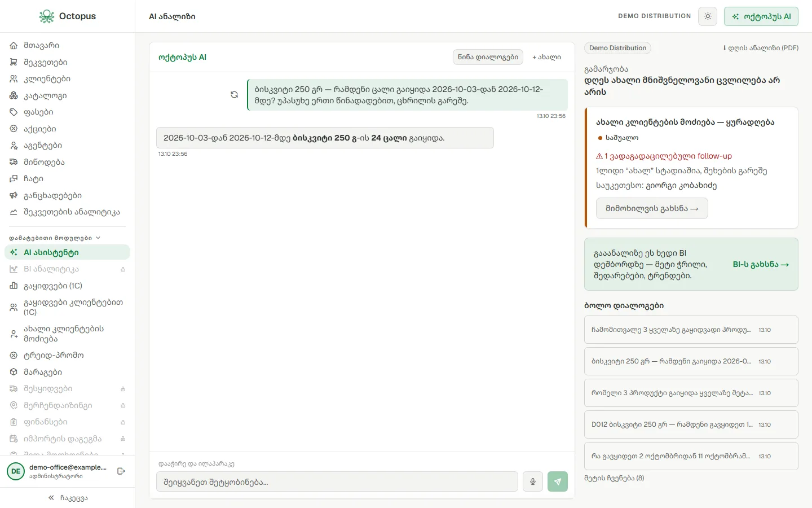812x508 pixels.
Task: Start a new dialog with + ახალი
Action: [546, 57]
